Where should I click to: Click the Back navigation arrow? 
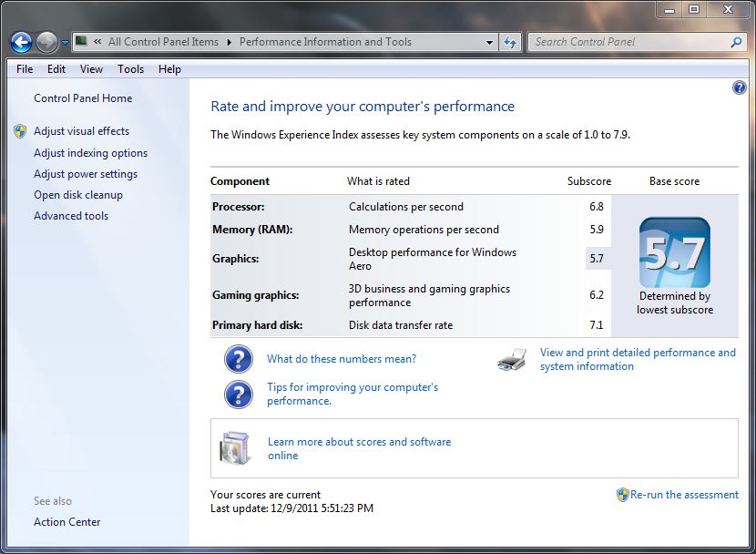click(22, 43)
